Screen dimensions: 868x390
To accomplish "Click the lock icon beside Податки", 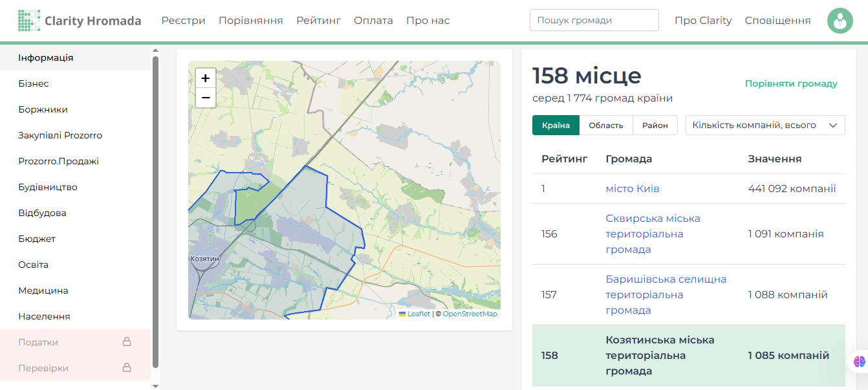I will [127, 342].
